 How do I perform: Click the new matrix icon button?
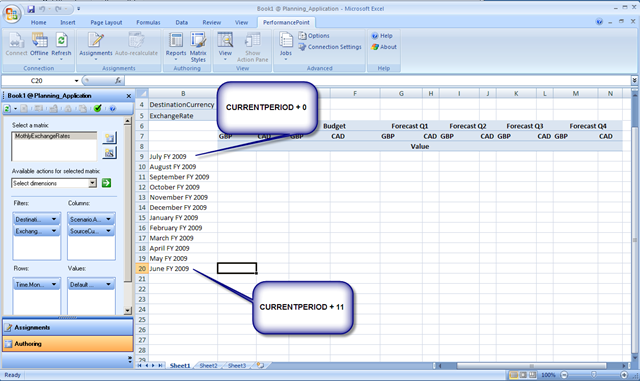point(109,138)
